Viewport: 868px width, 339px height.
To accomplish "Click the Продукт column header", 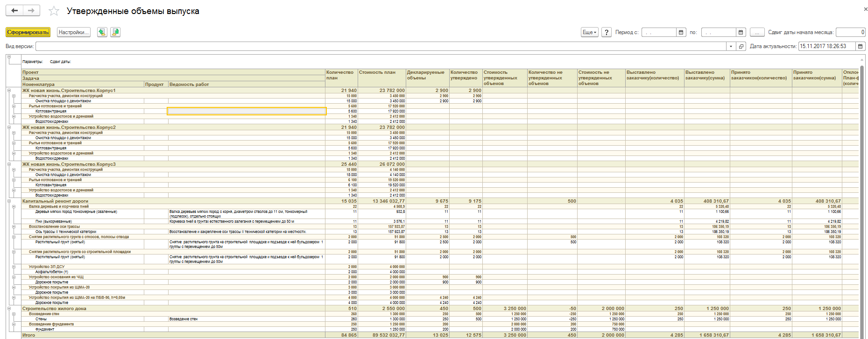I will [156, 85].
